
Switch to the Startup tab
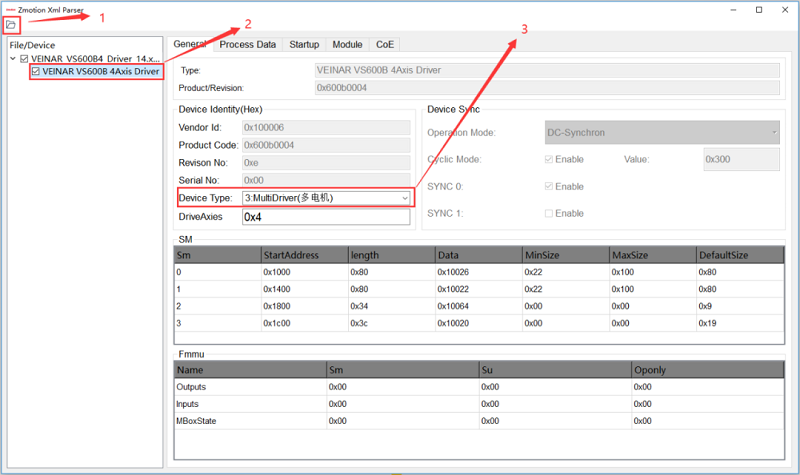304,45
